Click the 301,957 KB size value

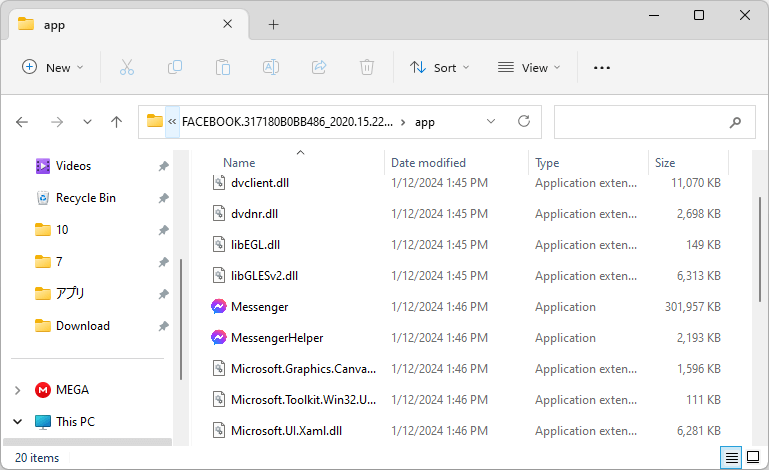(692, 307)
